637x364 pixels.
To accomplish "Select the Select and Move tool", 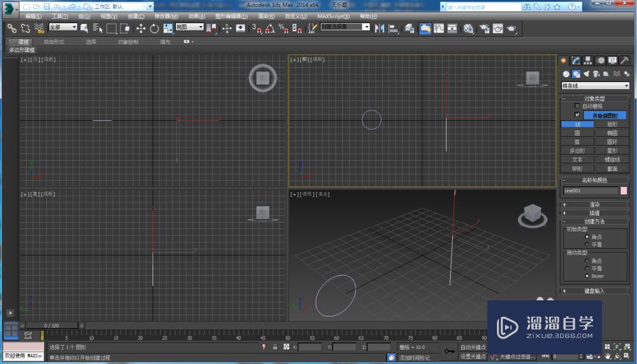I will 141,29.
